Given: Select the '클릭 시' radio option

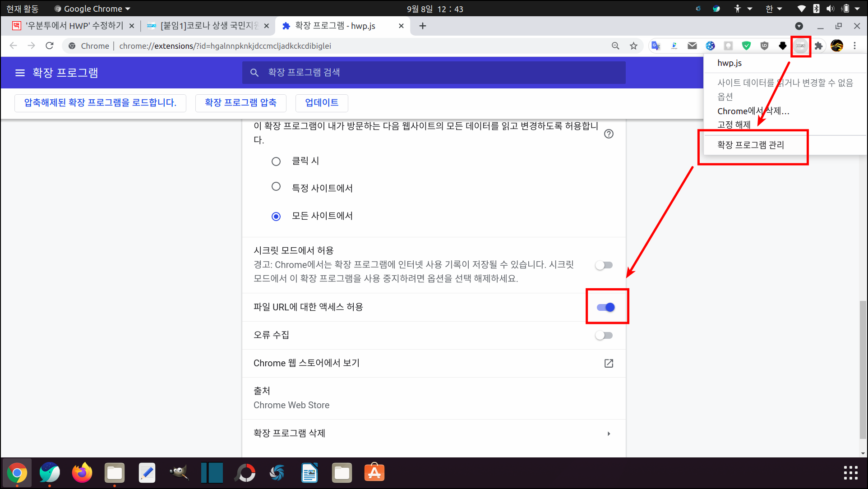Looking at the screenshot, I should [276, 161].
